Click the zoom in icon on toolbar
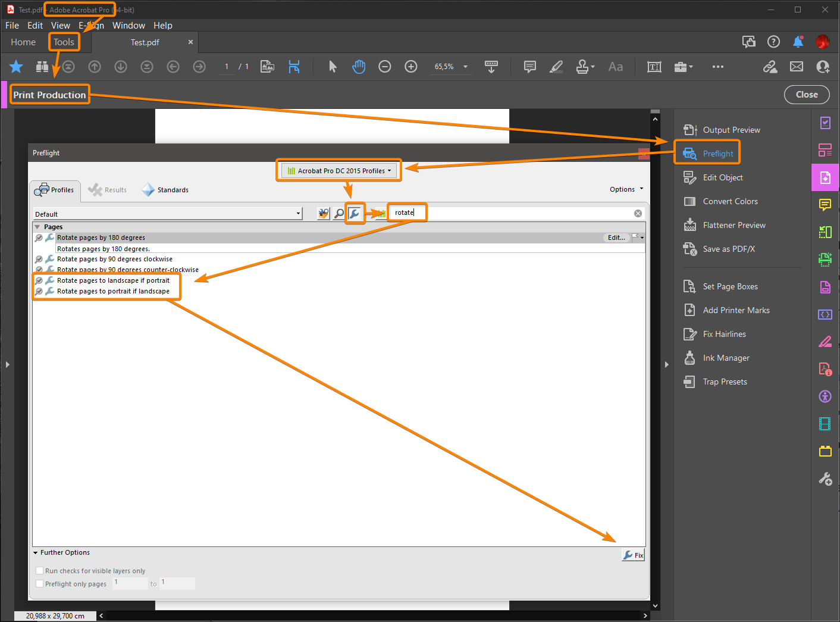The width and height of the screenshot is (840, 622). (410, 67)
